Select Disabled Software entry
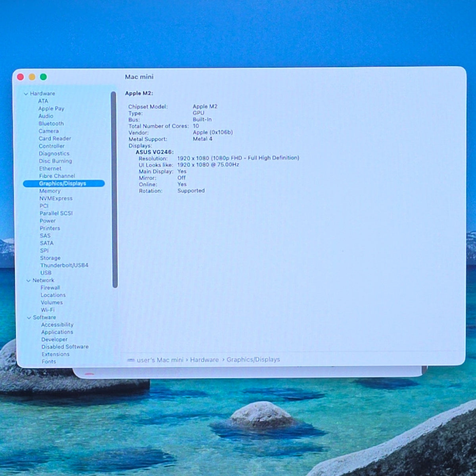476x476 pixels. [x=65, y=347]
